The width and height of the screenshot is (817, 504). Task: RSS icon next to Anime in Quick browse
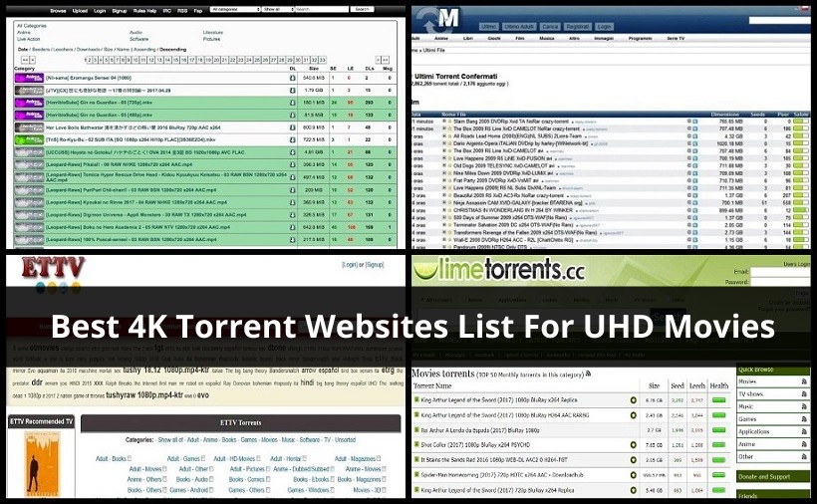[x=804, y=444]
